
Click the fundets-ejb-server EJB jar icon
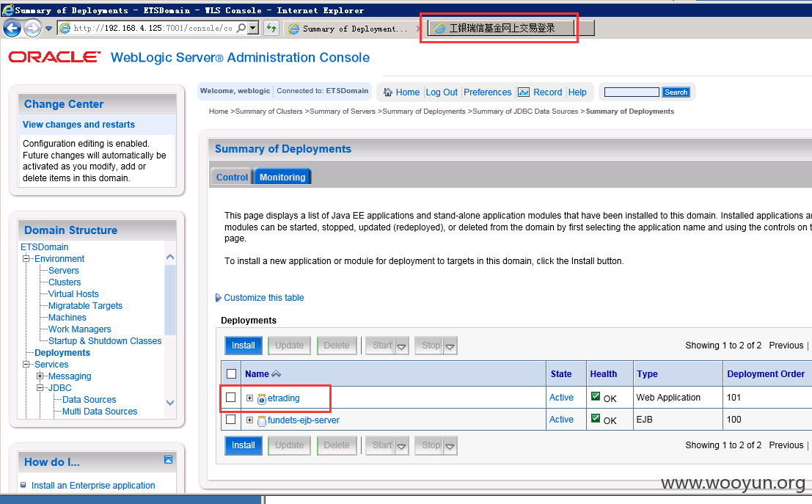coord(262,421)
